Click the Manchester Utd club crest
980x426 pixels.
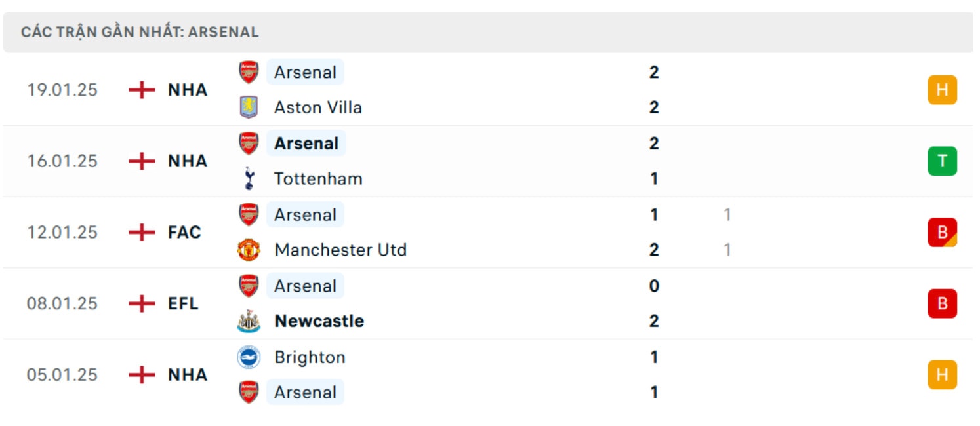(x=249, y=250)
